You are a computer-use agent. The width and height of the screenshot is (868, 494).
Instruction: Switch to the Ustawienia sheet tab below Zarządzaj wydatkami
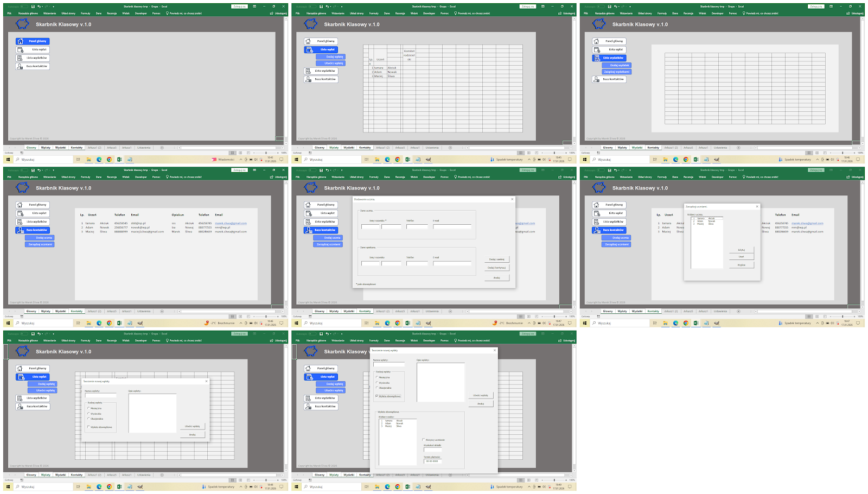720,148
